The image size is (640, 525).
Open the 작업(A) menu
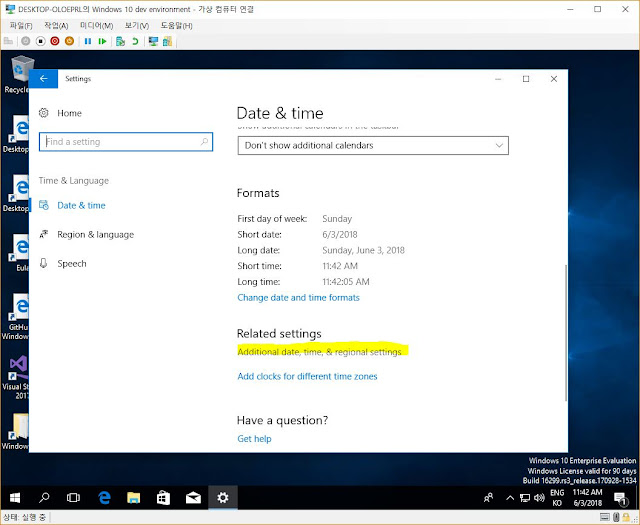[x=56, y=26]
